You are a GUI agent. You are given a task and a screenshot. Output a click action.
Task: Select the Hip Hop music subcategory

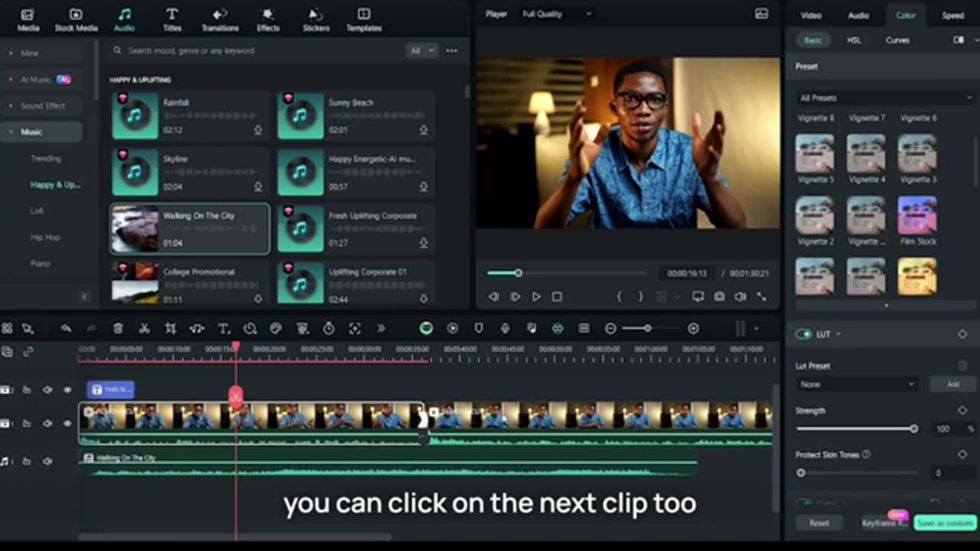[44, 237]
